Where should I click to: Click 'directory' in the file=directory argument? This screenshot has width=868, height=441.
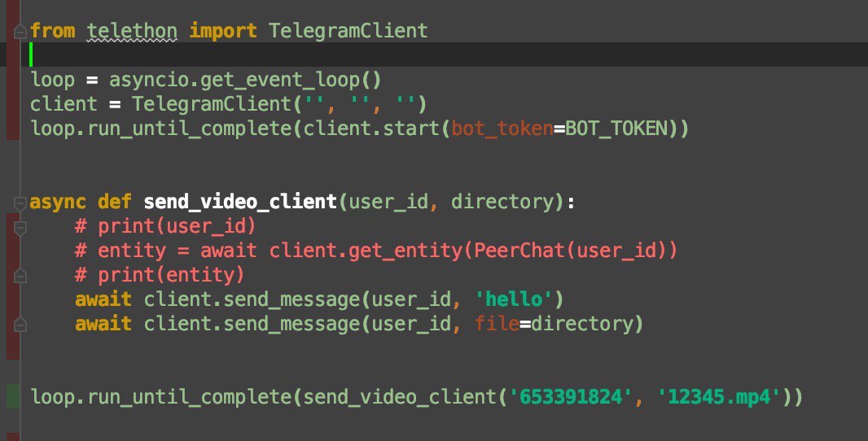(582, 324)
